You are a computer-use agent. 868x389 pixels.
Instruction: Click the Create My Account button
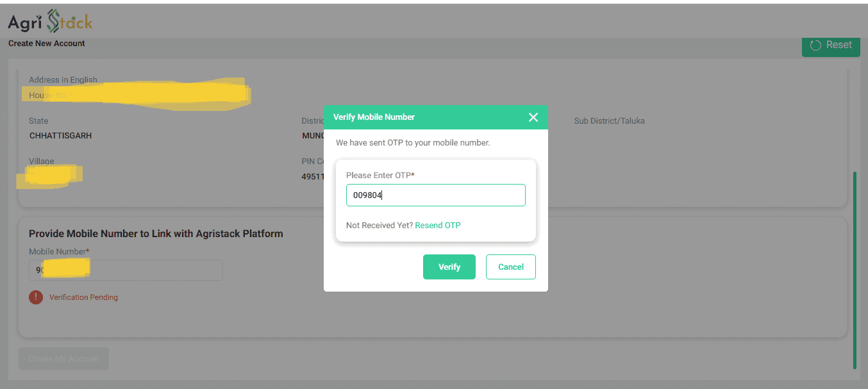click(63, 359)
